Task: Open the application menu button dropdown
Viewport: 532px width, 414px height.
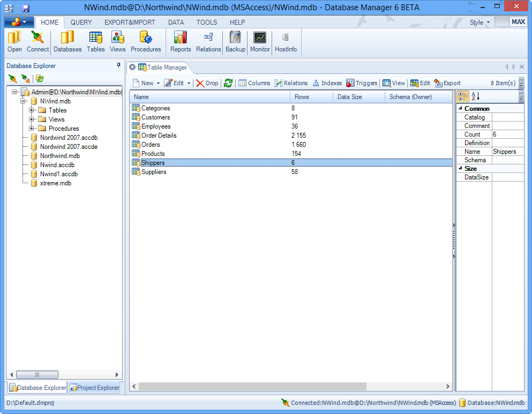Action: coord(19,22)
